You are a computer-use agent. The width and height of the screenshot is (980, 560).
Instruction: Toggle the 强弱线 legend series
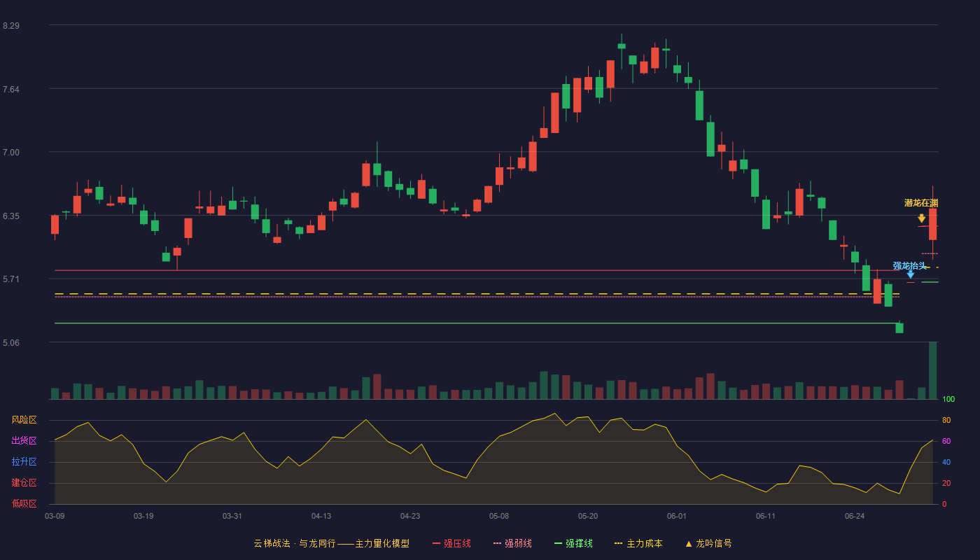pyautogui.click(x=512, y=543)
